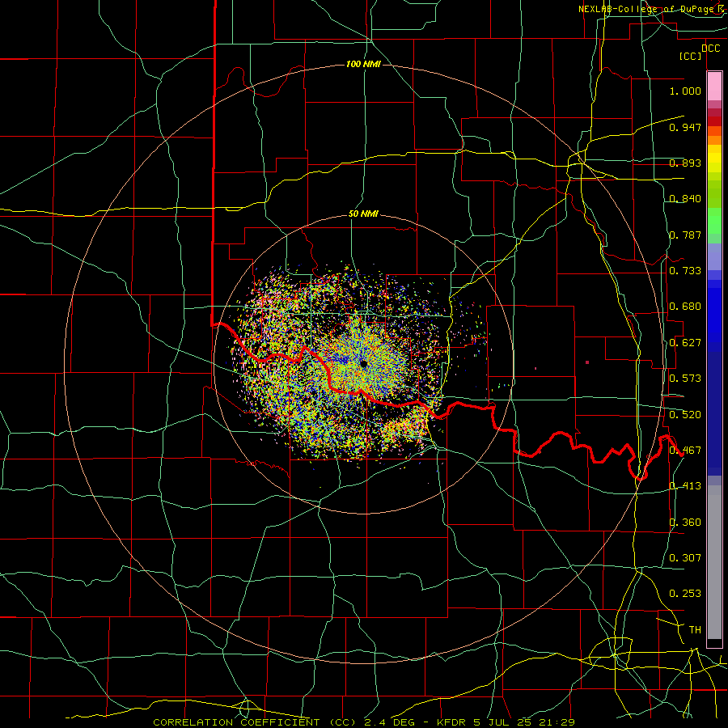
Task: Click the TH threshold label
Action: point(695,630)
